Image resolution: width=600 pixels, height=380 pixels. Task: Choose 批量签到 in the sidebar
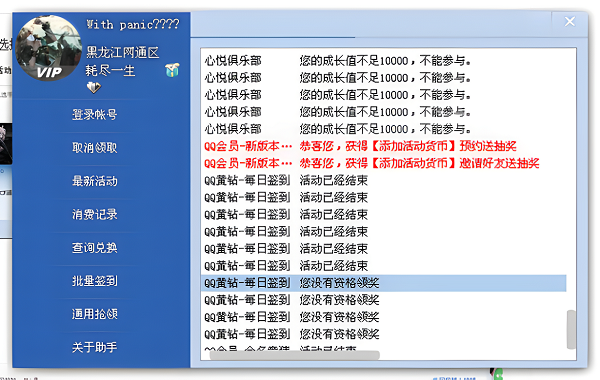[95, 281]
